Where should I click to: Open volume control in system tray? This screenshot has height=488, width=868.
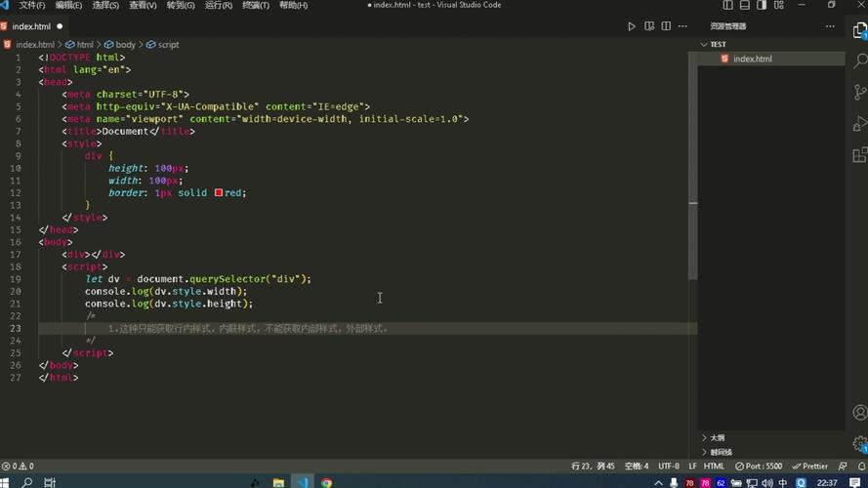[766, 483]
